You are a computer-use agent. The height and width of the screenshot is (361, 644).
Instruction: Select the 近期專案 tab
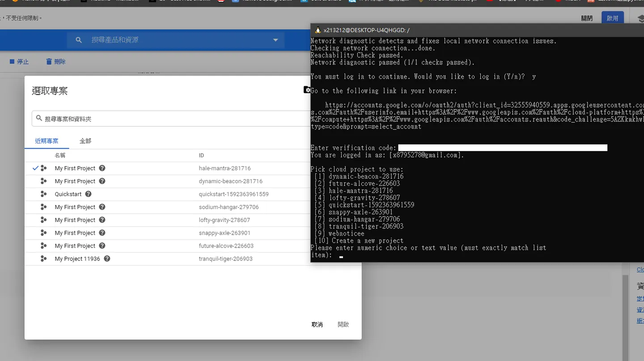(x=47, y=141)
